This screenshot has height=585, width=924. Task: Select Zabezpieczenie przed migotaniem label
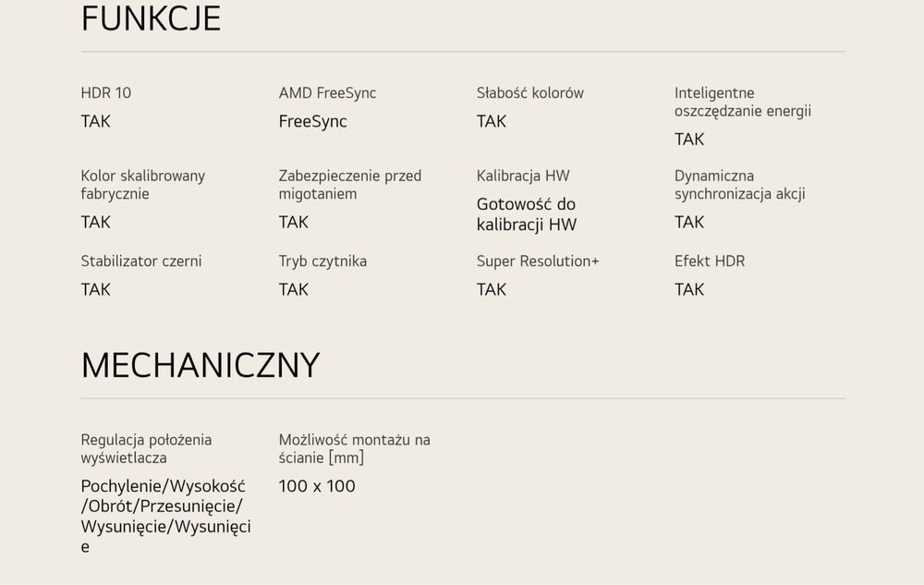click(x=350, y=185)
